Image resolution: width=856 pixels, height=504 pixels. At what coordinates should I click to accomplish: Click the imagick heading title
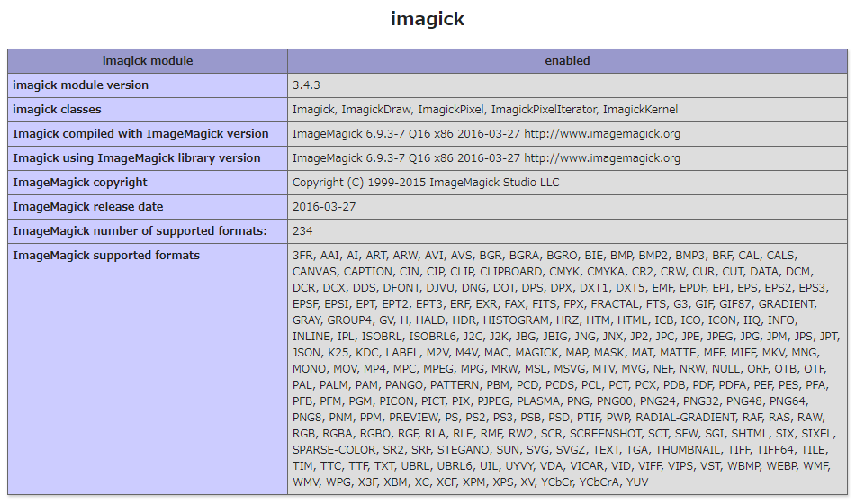(x=427, y=19)
